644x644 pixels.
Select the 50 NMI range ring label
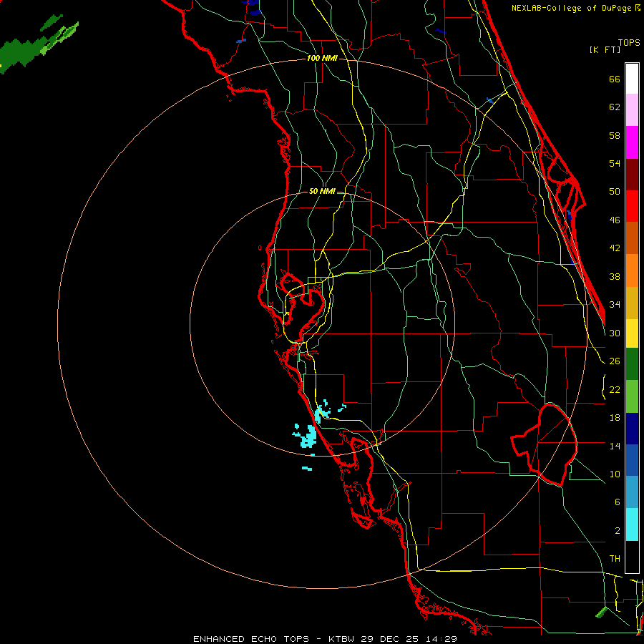click(322, 191)
